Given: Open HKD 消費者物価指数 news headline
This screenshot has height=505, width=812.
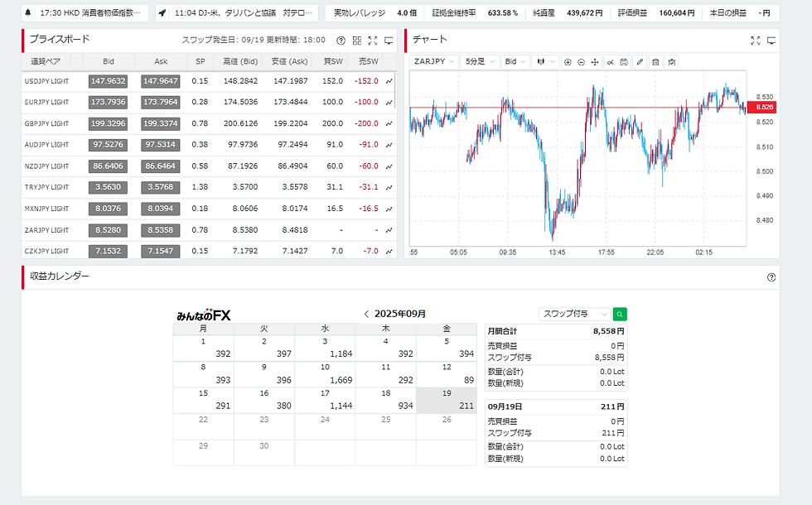Looking at the screenshot, I should (90, 13).
